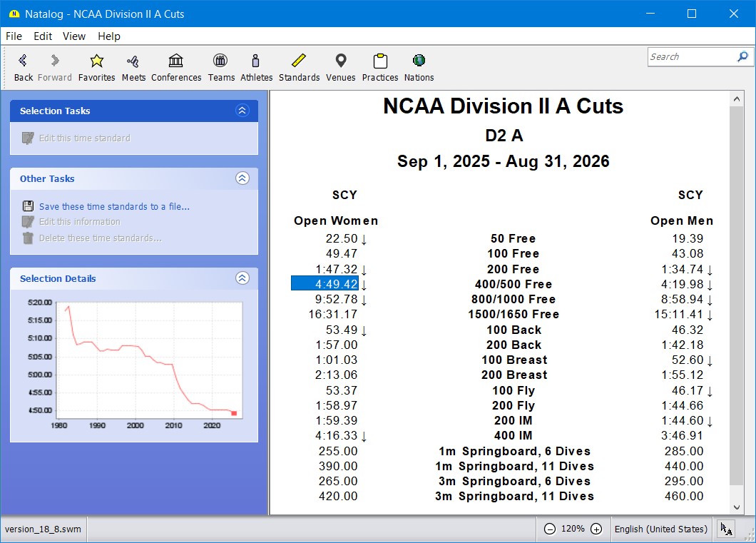Open the Meets toolbar icon
Image resolution: width=756 pixels, height=543 pixels.
pyautogui.click(x=133, y=61)
